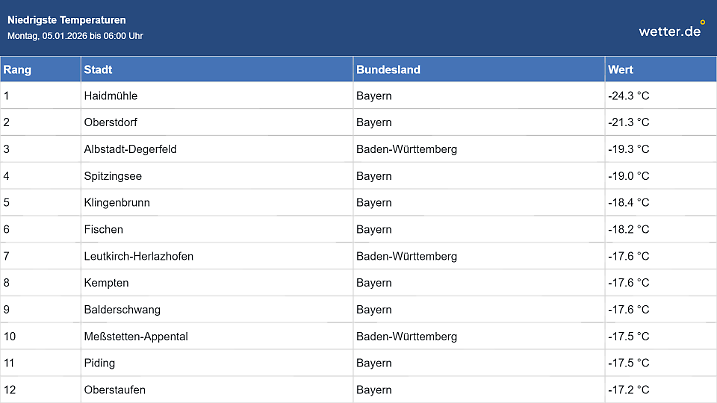
Task: Click the Klingenbrunn city cell
Action: click(x=118, y=202)
